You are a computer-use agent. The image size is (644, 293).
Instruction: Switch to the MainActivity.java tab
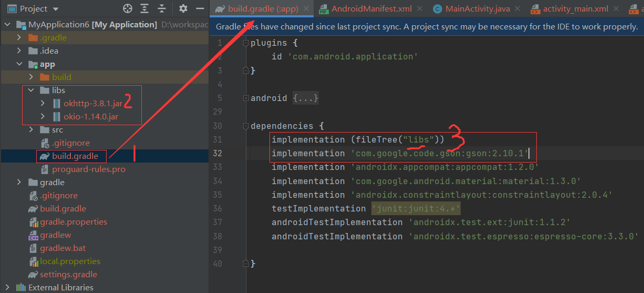(477, 8)
